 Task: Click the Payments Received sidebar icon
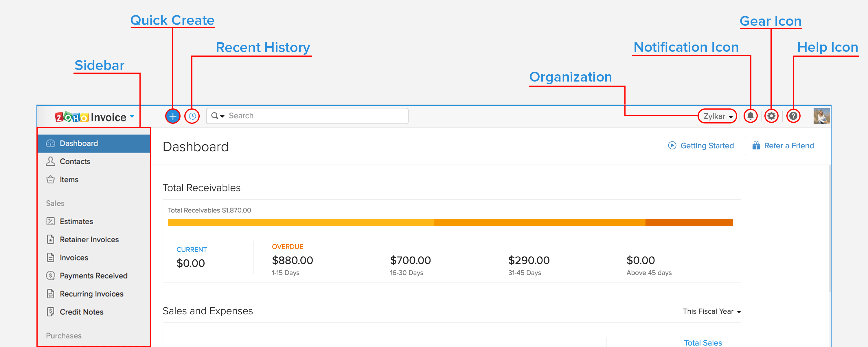click(51, 276)
